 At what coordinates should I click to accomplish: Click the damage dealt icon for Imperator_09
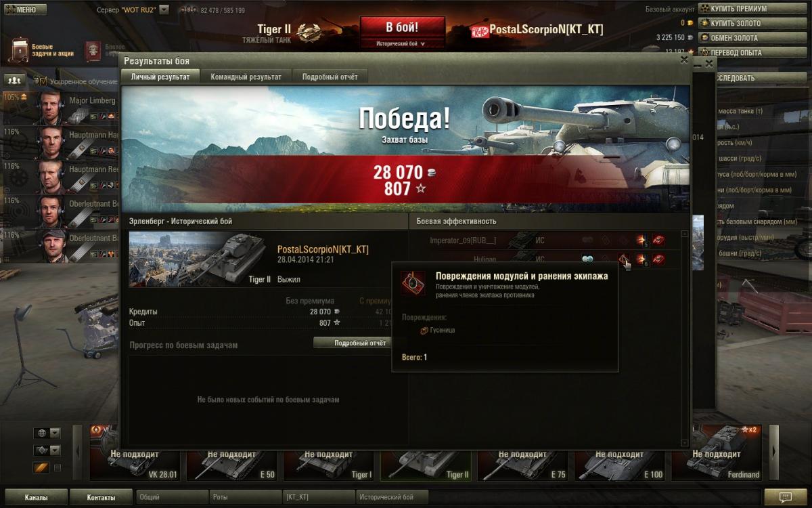[640, 240]
